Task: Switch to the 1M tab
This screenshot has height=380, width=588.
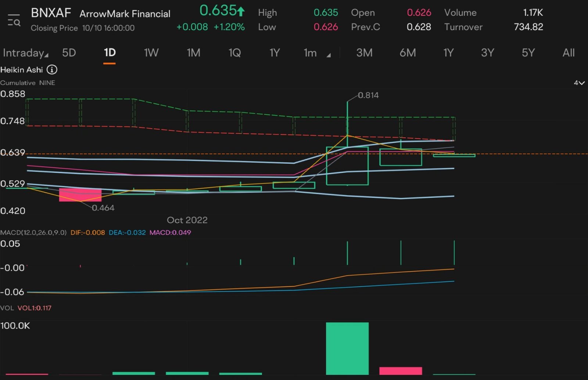Action: click(194, 53)
